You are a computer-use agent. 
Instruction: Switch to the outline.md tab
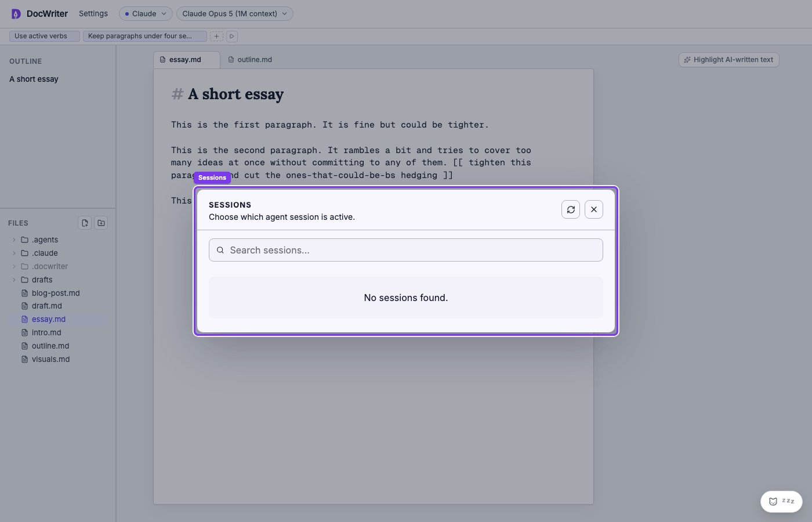pyautogui.click(x=250, y=60)
